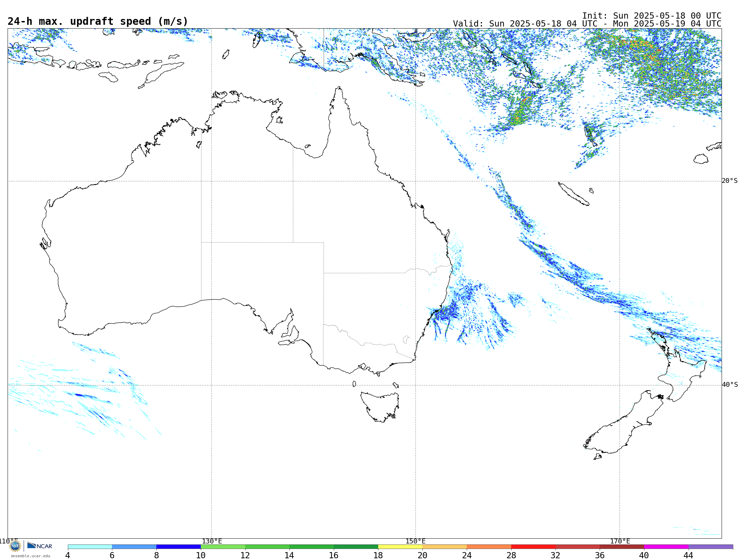Viewport: 744px width, 560px height.
Task: Pick the orange 24–28 color swatch
Action: (489, 547)
